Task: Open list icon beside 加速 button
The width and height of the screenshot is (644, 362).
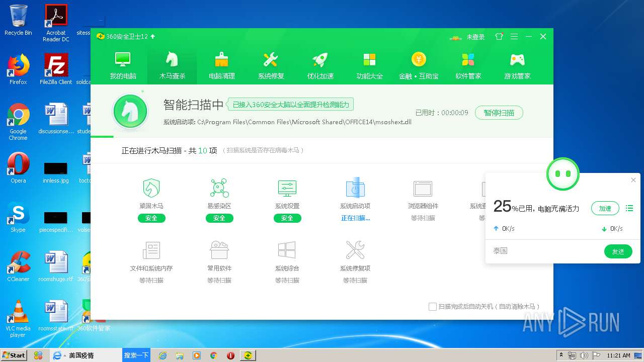Action: pyautogui.click(x=629, y=208)
